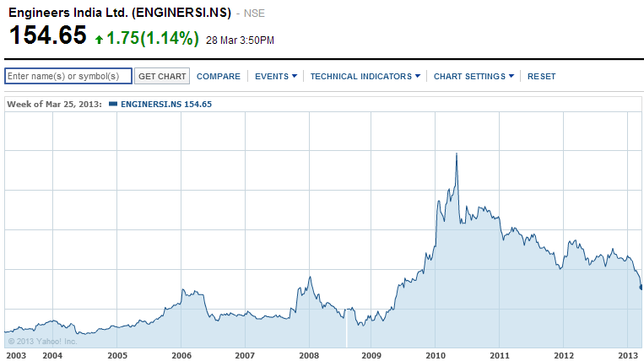
Task: Click the 2006 year axis label
Action: 181,355
